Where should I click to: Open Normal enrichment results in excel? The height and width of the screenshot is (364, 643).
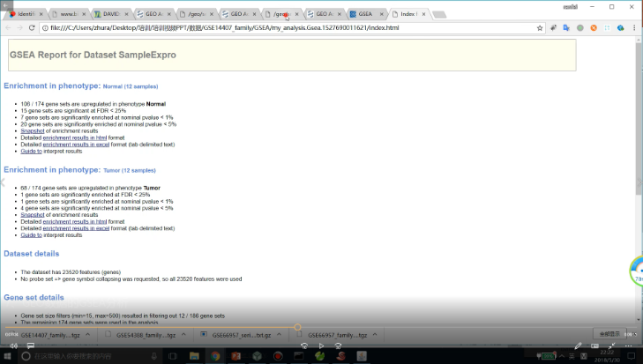(x=76, y=145)
